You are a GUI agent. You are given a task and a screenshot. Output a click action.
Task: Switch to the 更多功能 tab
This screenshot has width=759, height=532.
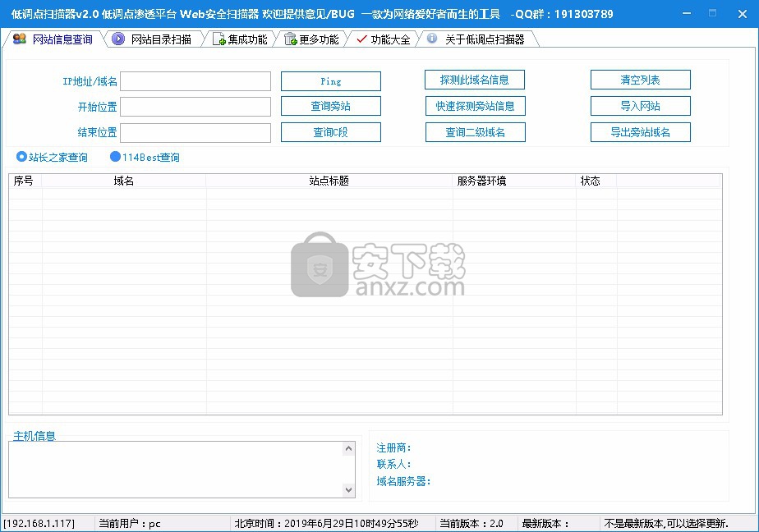(312, 39)
